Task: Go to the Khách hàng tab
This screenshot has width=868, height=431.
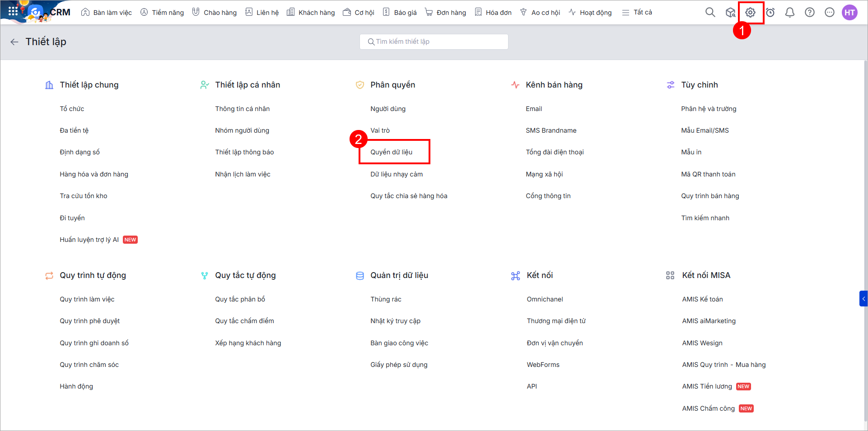Action: 311,13
